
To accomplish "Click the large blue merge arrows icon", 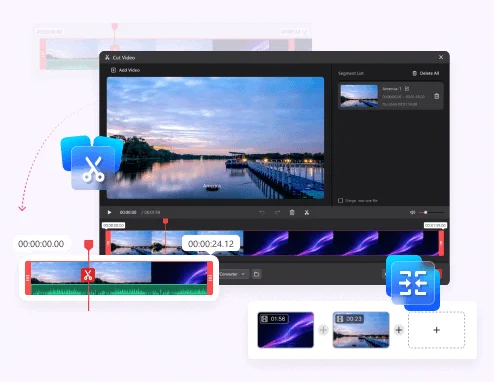I will point(413,283).
